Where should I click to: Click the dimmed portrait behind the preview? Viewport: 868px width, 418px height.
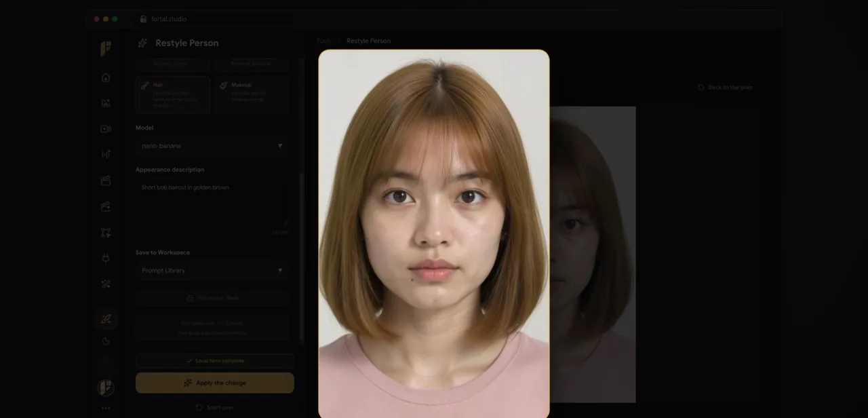[x=593, y=254]
